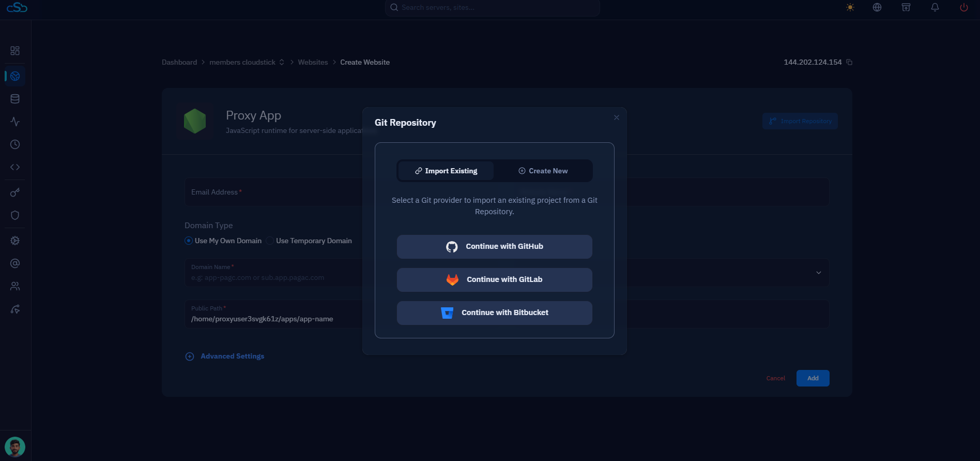Open the security shield icon in sidebar
Viewport: 980px width, 461px height.
[15, 215]
